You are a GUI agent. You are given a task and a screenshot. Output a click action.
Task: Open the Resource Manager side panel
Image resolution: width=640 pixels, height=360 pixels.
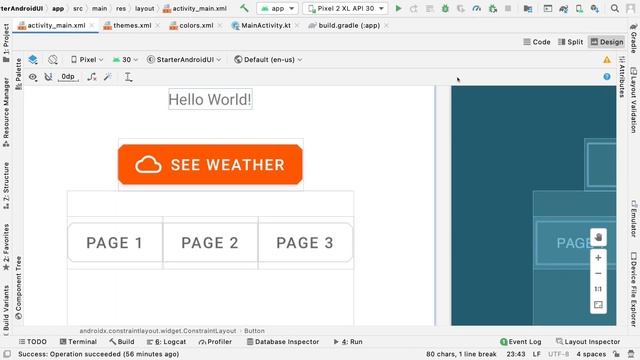tap(6, 112)
